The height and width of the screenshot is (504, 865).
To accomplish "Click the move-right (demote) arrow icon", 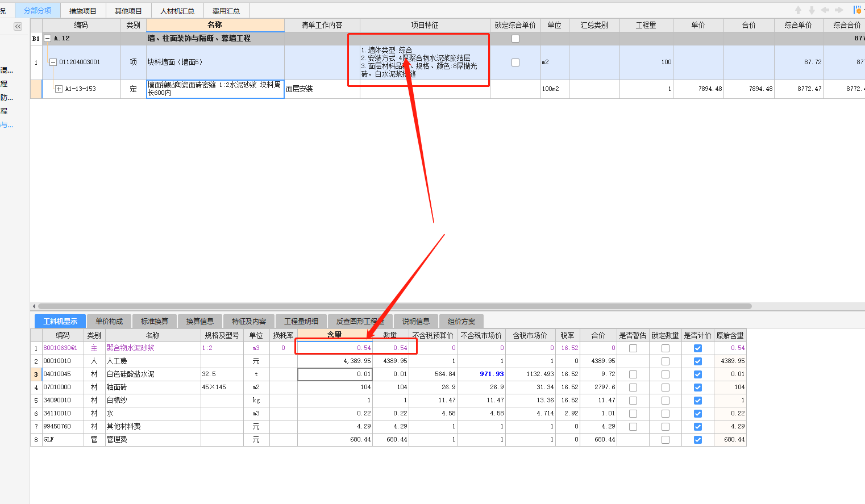I will pos(839,10).
